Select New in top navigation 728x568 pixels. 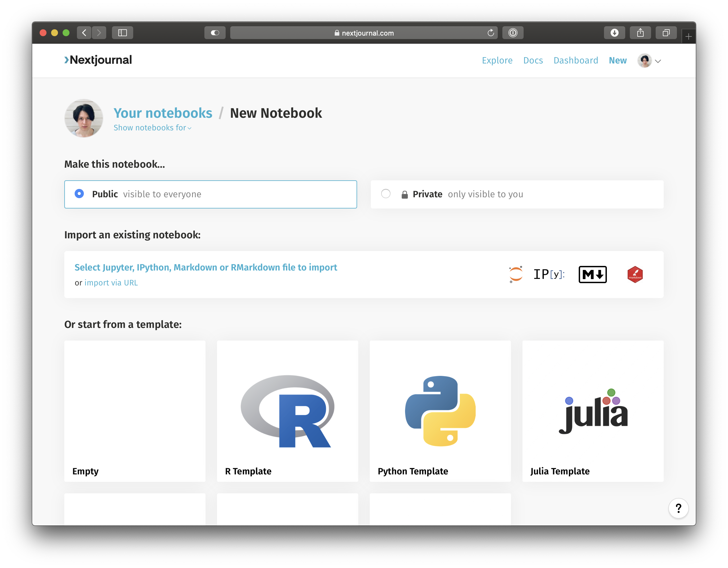[618, 60]
